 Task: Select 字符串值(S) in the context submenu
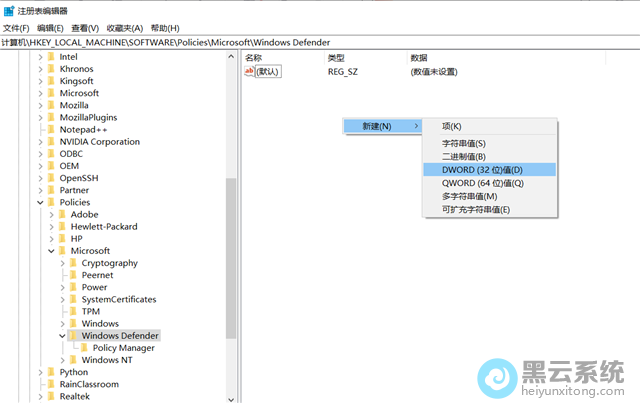click(463, 144)
